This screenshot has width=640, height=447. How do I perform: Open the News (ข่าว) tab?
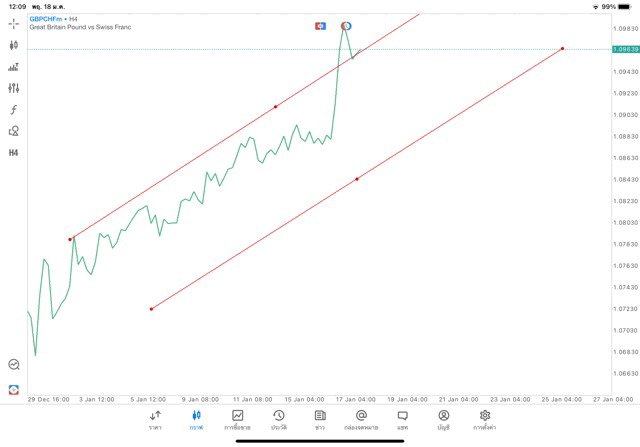point(320,419)
